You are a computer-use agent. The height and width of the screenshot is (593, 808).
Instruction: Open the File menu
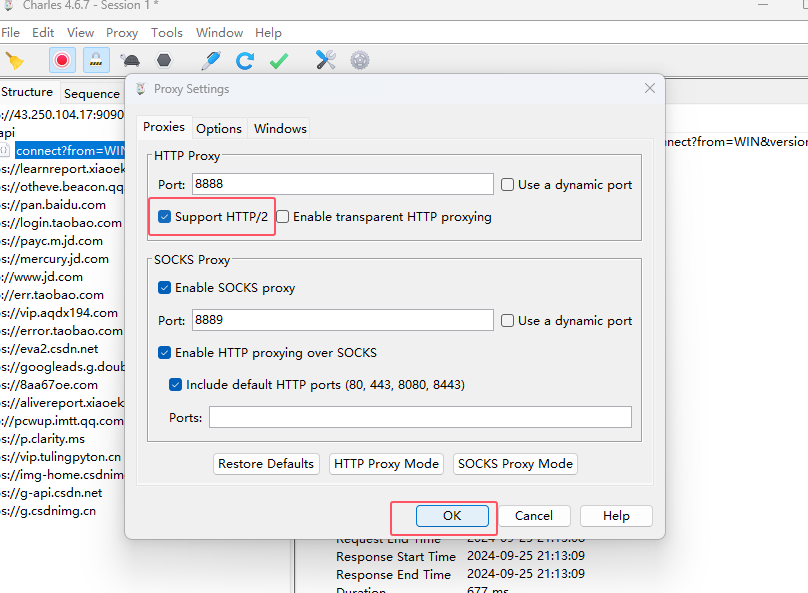[10, 32]
